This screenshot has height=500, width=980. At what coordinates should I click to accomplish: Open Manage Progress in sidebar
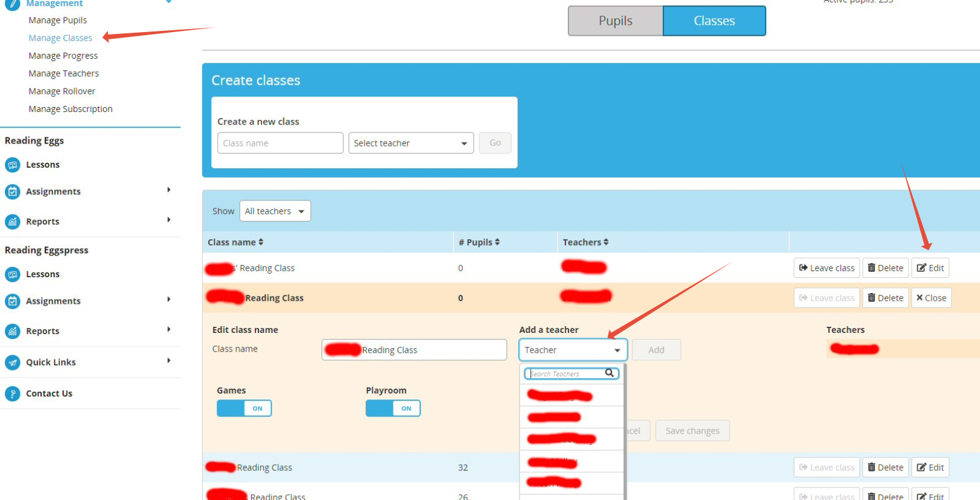point(63,56)
